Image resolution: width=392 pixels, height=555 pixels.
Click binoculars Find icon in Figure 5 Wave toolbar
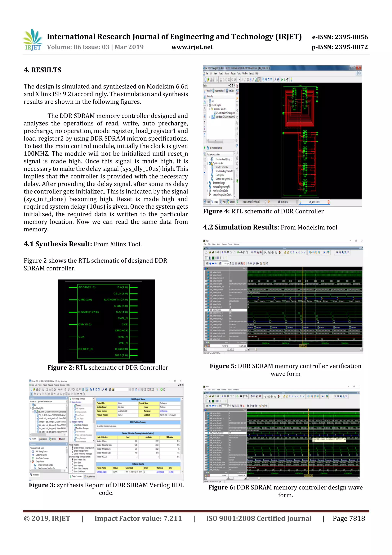point(241,252)
